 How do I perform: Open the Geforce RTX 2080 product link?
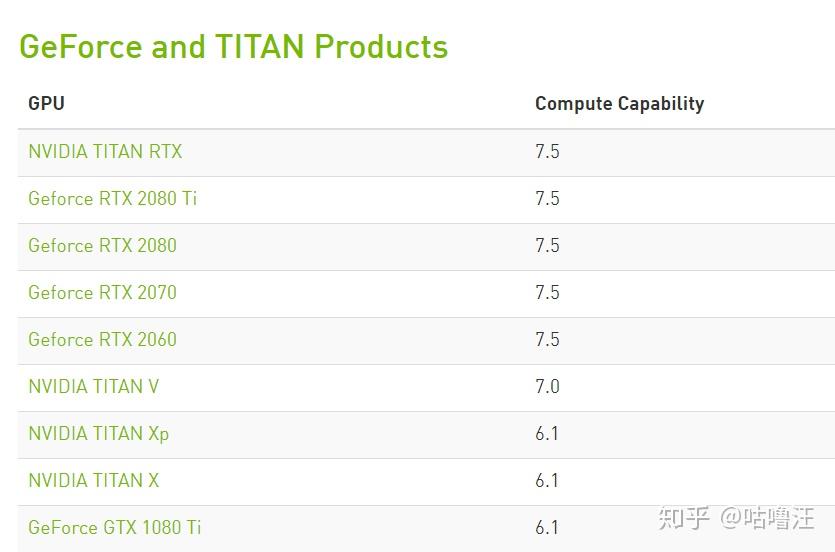pos(102,246)
